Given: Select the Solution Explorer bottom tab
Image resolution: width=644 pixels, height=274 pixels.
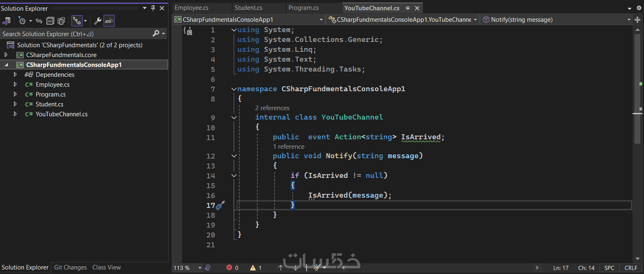Looking at the screenshot, I should [25, 267].
